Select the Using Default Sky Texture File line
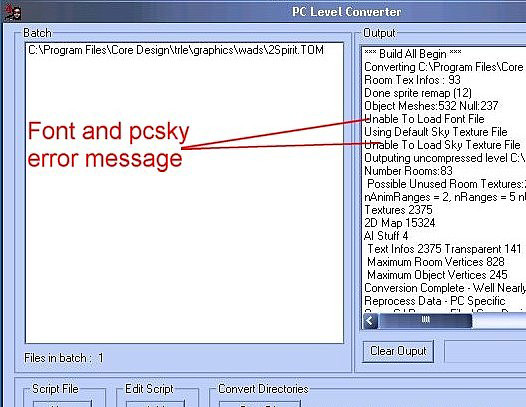This screenshot has width=526, height=407. (x=436, y=132)
